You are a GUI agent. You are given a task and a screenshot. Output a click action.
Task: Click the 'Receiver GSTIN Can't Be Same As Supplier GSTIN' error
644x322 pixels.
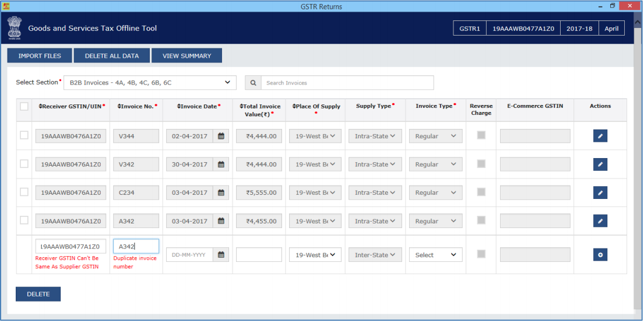coord(68,262)
